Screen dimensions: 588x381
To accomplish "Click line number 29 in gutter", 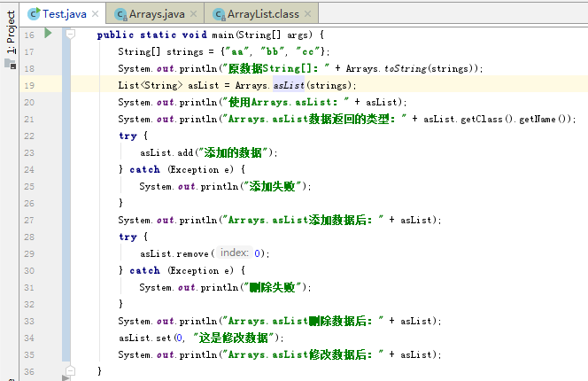I will pyautogui.click(x=29, y=253).
